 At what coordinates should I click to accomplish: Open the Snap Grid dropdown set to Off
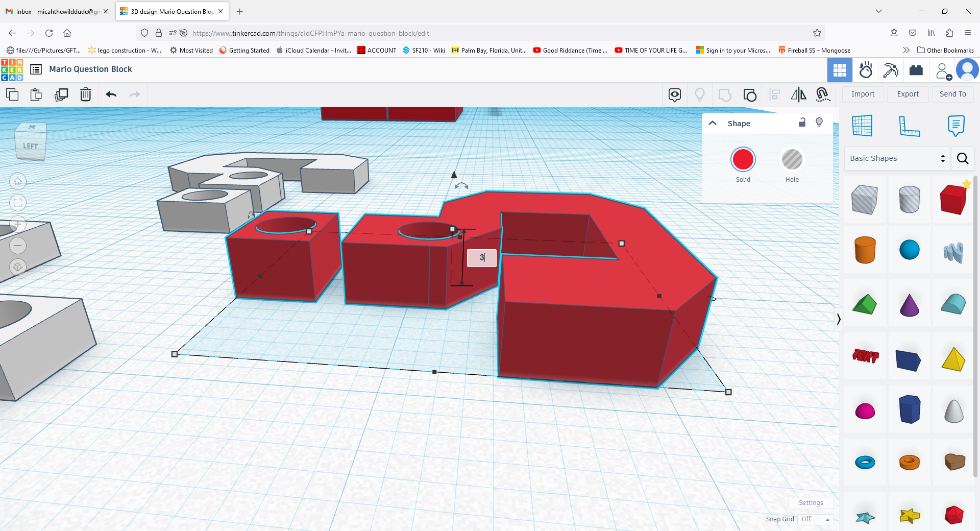click(x=815, y=519)
